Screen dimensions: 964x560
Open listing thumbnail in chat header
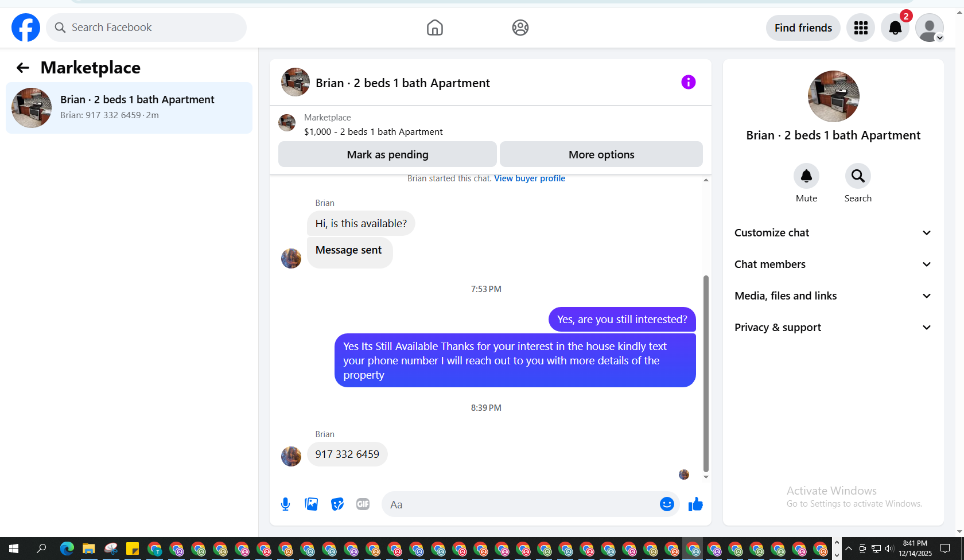click(296, 82)
